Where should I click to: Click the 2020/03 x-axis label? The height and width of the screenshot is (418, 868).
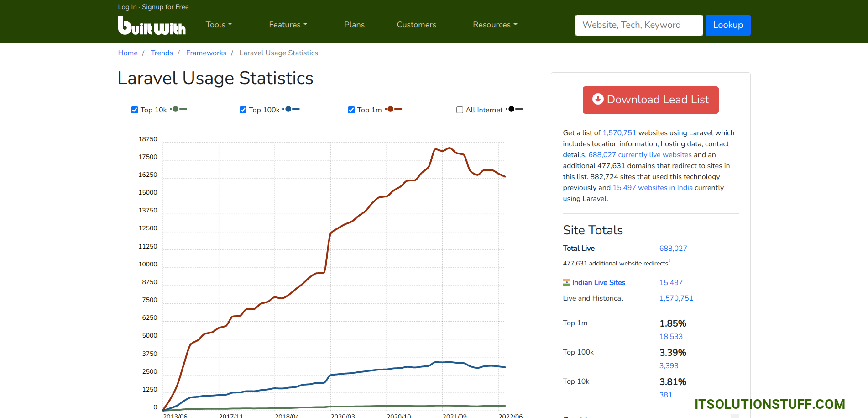coord(343,416)
